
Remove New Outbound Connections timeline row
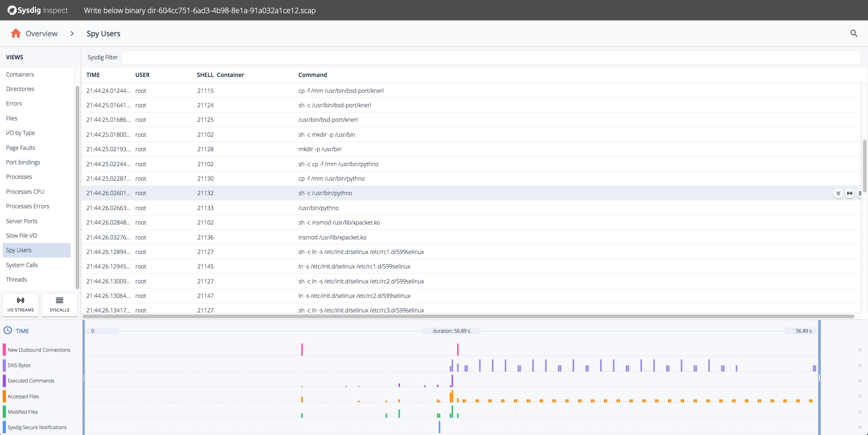860,350
